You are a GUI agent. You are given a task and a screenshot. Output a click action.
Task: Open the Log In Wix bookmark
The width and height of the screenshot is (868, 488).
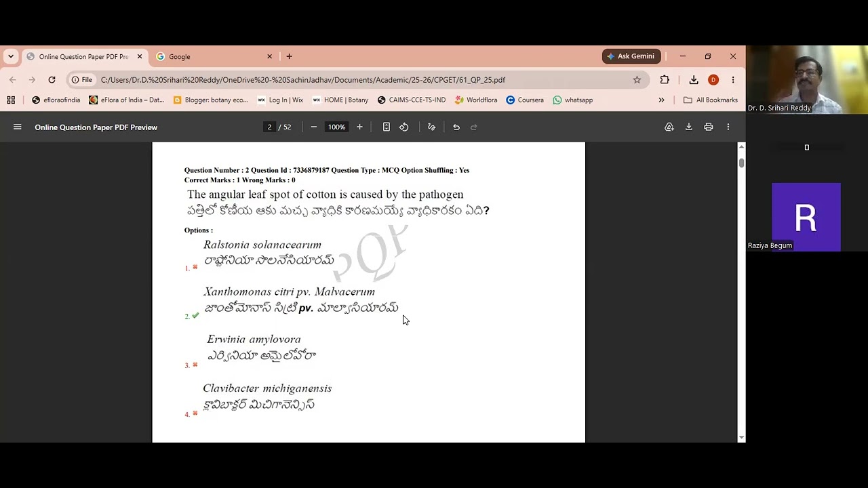(280, 100)
